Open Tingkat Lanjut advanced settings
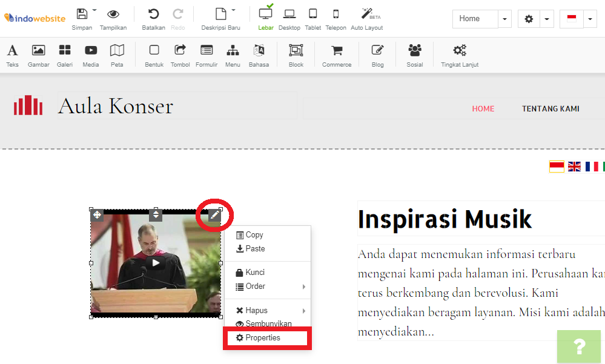The image size is (605, 364). pyautogui.click(x=460, y=51)
